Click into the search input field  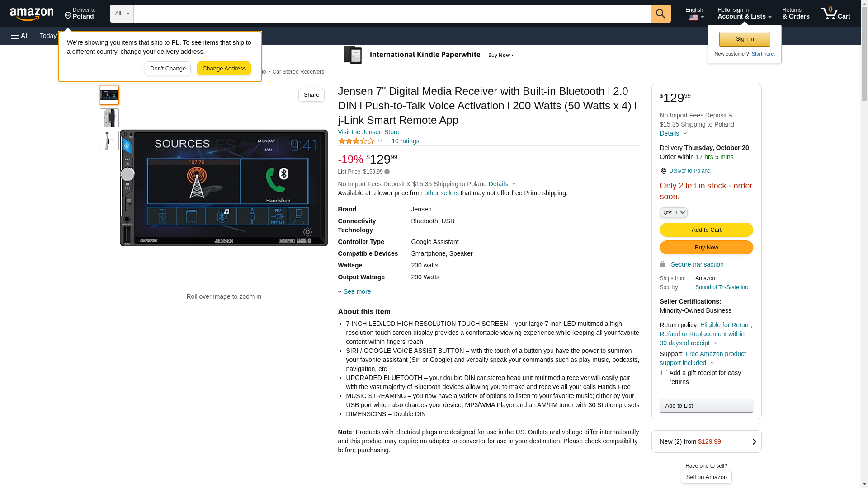tap(392, 14)
